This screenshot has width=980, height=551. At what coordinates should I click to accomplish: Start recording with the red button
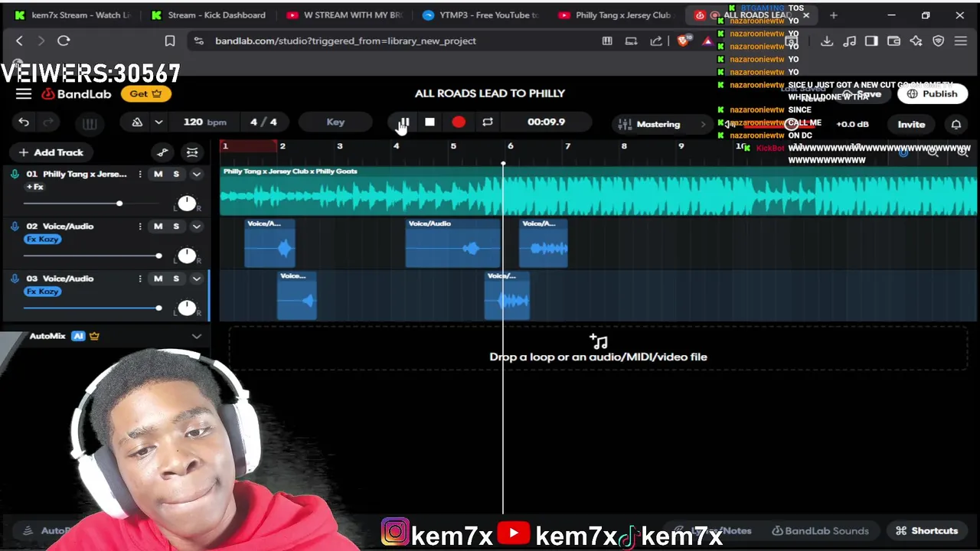point(459,122)
